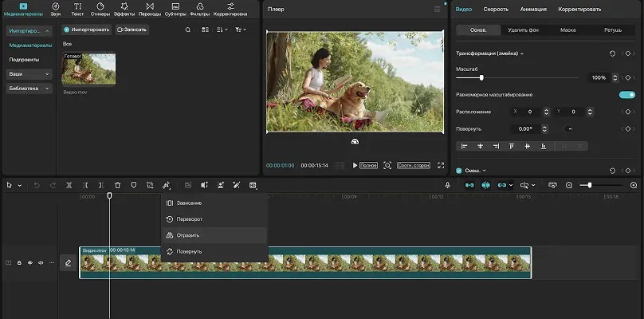
Task: Open the Корректировка adjustment tab in top toolbar
Action: 230,10
